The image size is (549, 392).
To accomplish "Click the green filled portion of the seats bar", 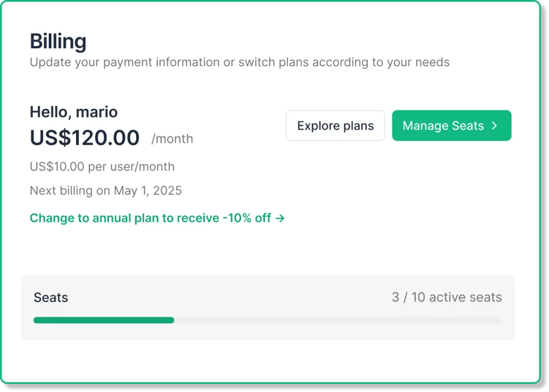I will tap(103, 320).
